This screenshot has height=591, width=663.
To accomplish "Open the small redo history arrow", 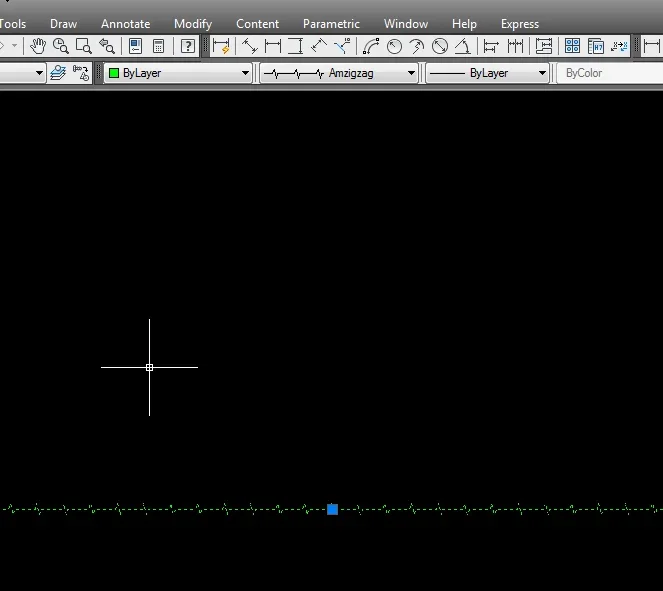I will click(14, 45).
